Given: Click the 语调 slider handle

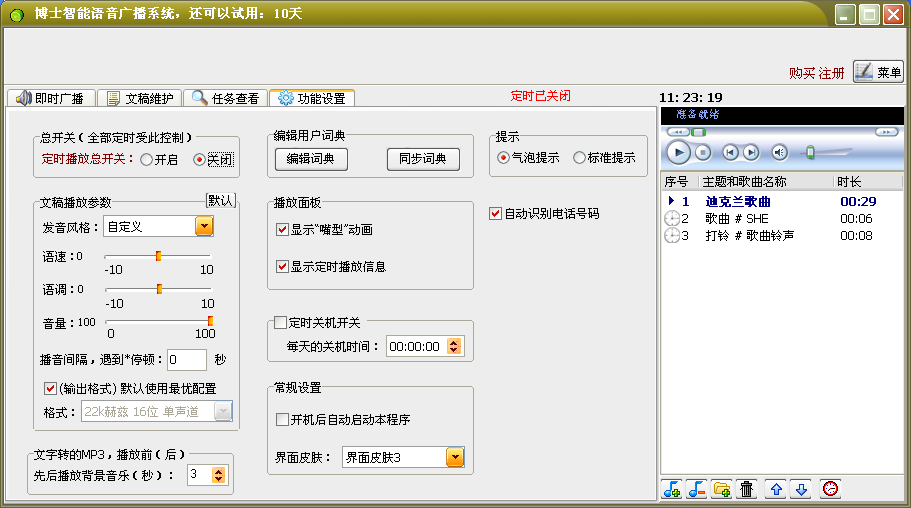Looking at the screenshot, I should (159, 289).
